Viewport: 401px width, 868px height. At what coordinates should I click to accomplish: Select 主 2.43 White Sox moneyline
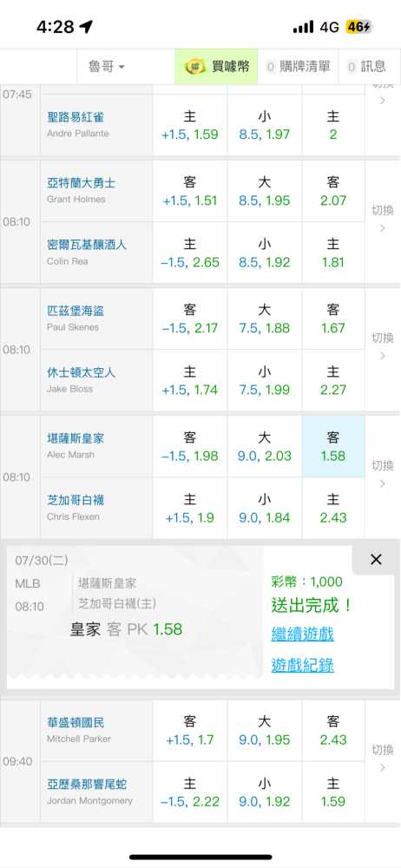(x=333, y=508)
